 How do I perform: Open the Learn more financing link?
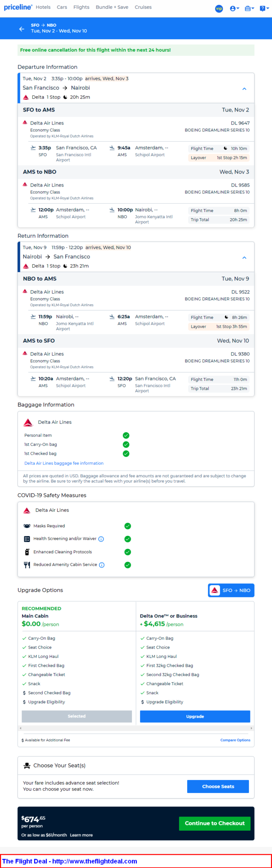pos(81,835)
